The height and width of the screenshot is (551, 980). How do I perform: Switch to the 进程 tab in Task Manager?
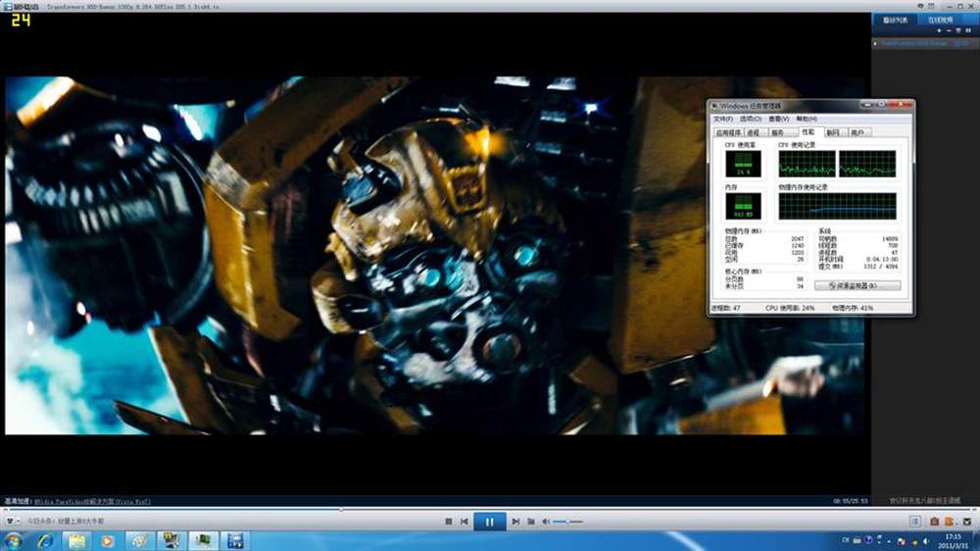click(x=753, y=131)
